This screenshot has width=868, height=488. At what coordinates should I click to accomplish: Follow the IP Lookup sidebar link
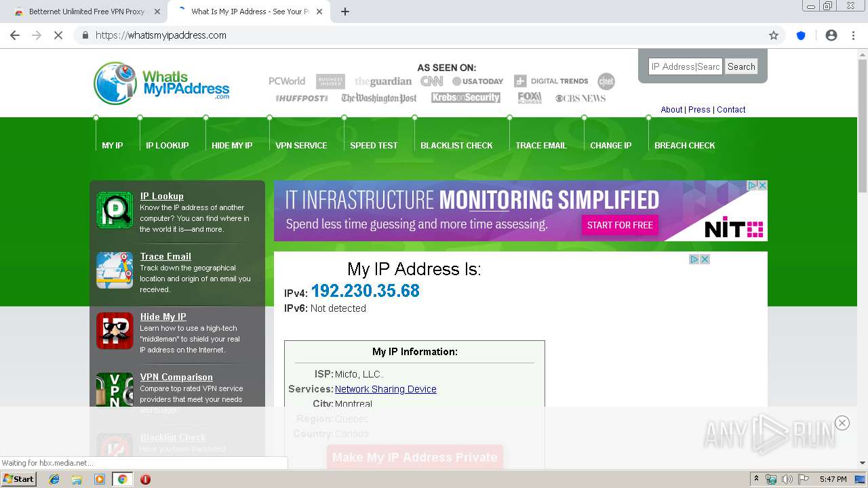pyautogui.click(x=162, y=197)
